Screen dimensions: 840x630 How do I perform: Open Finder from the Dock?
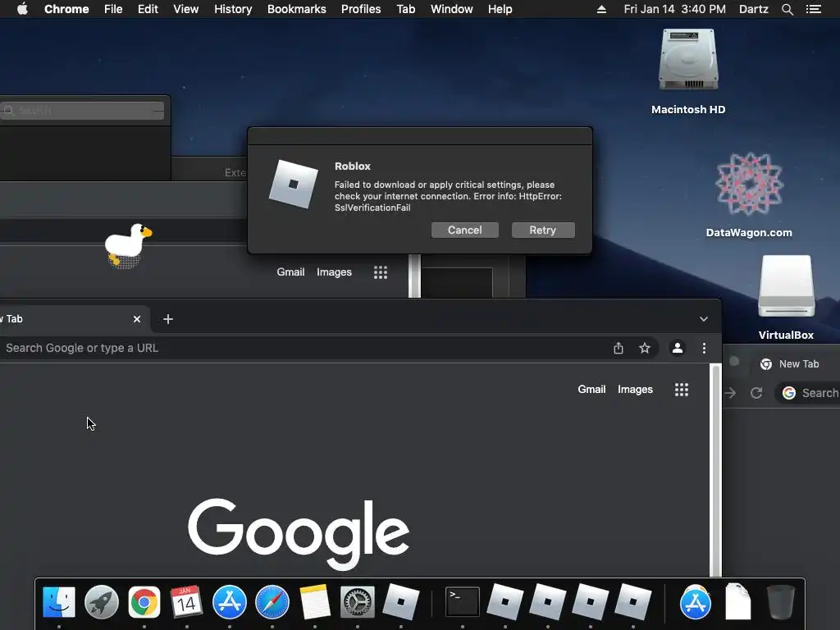click(x=59, y=602)
